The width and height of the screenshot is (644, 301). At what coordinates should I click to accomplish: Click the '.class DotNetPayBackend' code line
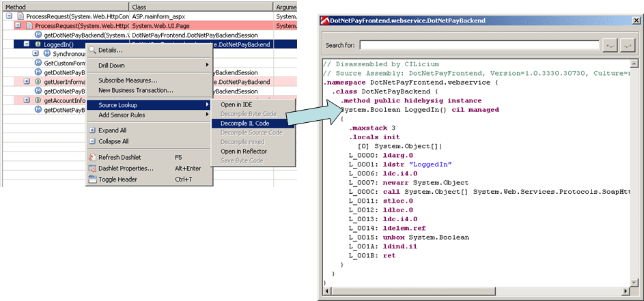(x=386, y=91)
